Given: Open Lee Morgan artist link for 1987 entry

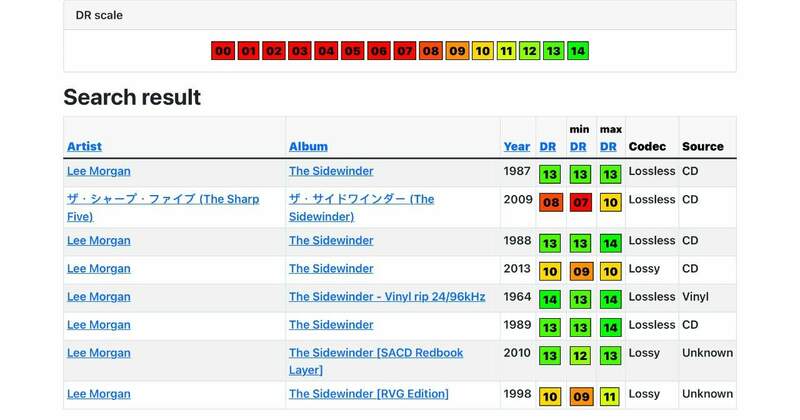Looking at the screenshot, I should click(x=98, y=171).
